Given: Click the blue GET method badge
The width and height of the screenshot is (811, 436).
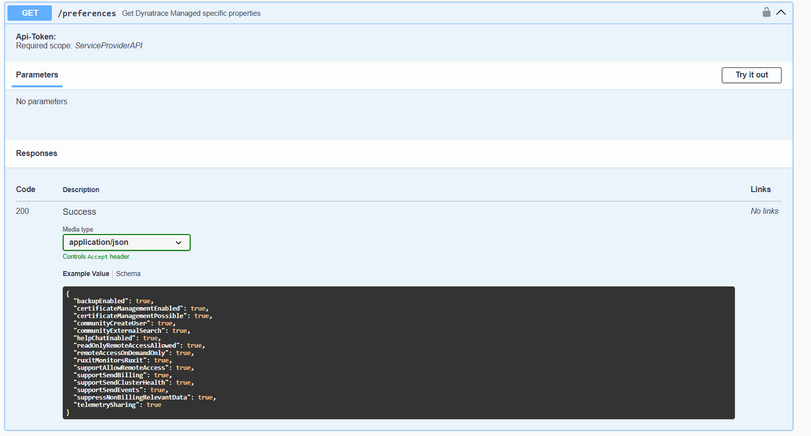Looking at the screenshot, I should 29,13.
